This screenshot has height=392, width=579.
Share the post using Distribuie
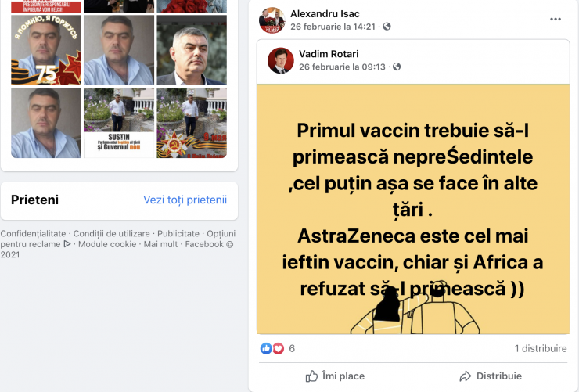click(x=491, y=376)
